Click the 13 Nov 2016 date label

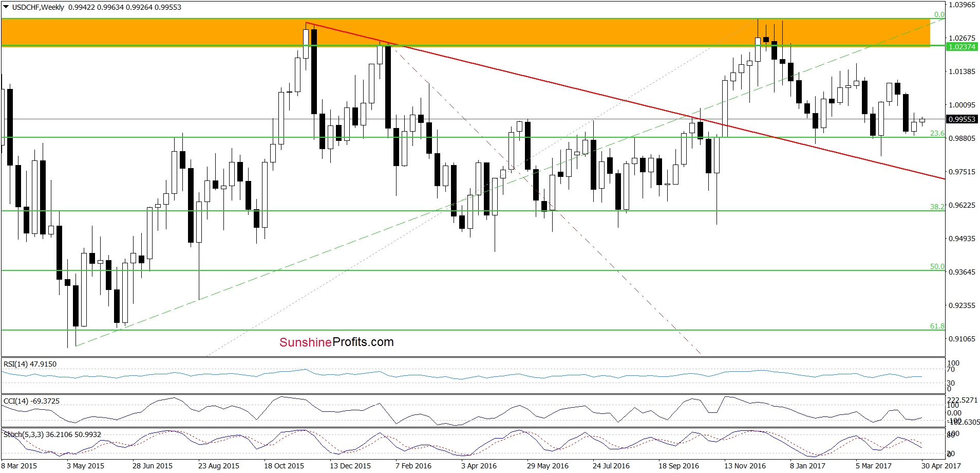[x=745, y=466]
